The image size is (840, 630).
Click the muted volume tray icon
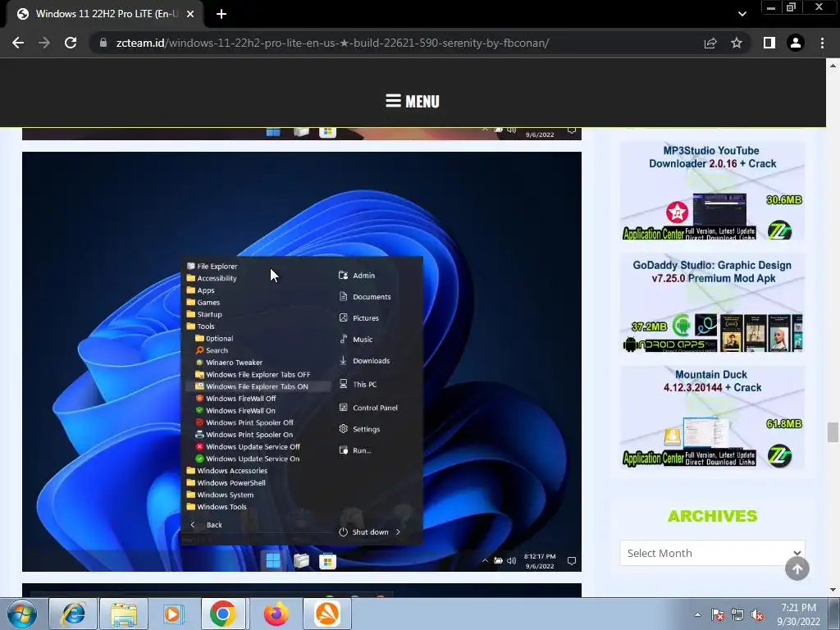(x=757, y=615)
